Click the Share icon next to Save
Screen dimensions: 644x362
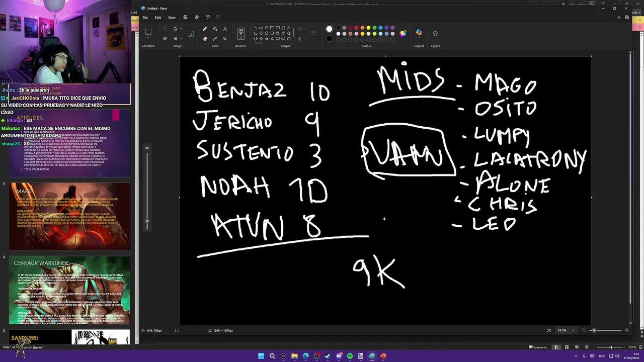[x=196, y=18]
